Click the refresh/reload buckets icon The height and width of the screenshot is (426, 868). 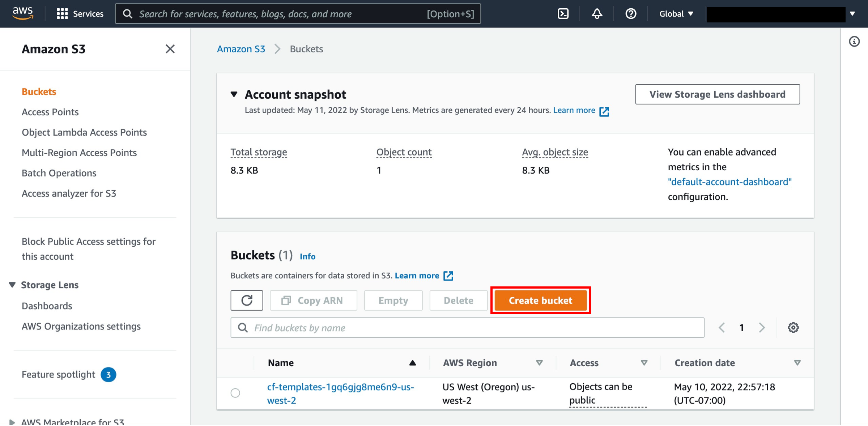[x=247, y=301]
